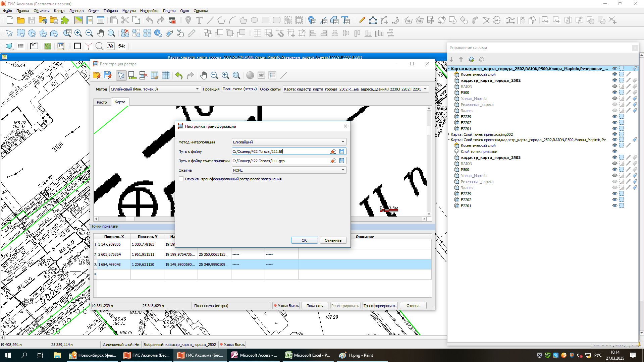Click the move layer up arrow icon
Screen dimensions: 644x362
click(x=461, y=59)
